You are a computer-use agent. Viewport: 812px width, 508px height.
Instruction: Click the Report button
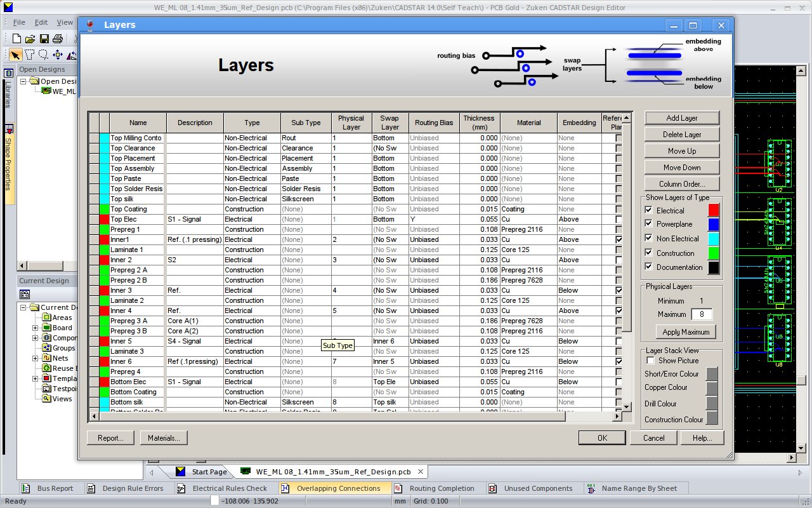coord(110,438)
